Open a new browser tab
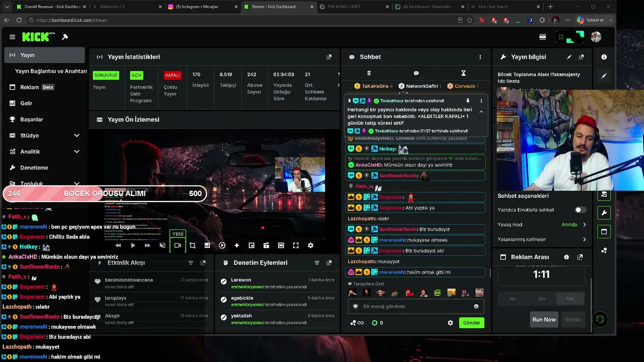The image size is (644, 362). click(x=550, y=7)
